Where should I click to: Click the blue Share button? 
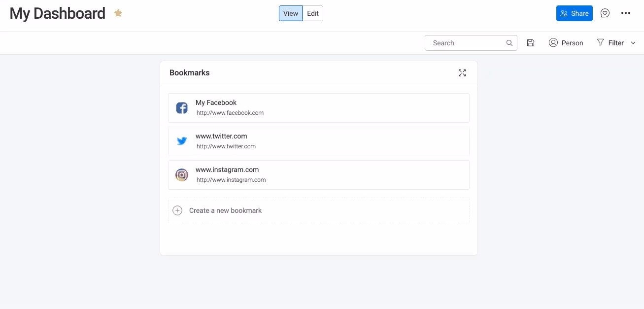pyautogui.click(x=574, y=13)
